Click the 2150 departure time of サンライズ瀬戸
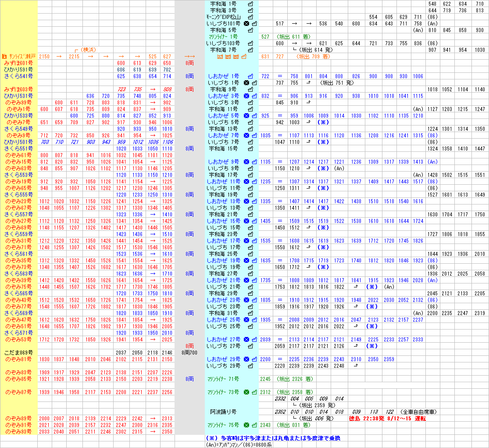Image resolution: width=489 pixels, height=448 pixels. tap(44, 57)
